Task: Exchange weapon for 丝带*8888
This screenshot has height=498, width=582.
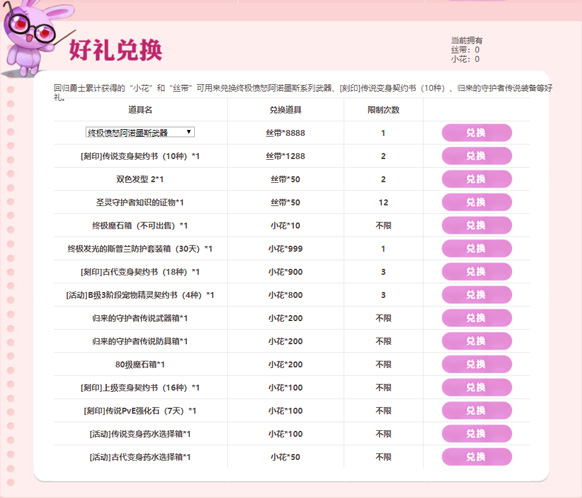Action: click(x=477, y=133)
